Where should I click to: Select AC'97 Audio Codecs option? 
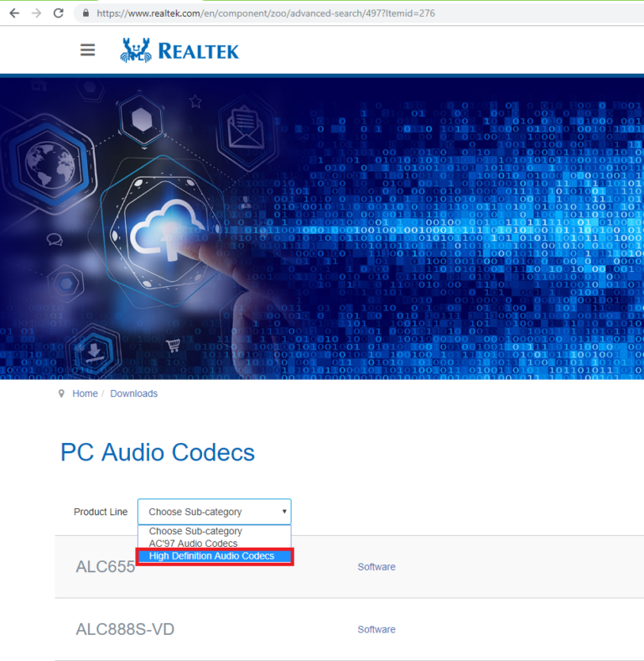(214, 544)
